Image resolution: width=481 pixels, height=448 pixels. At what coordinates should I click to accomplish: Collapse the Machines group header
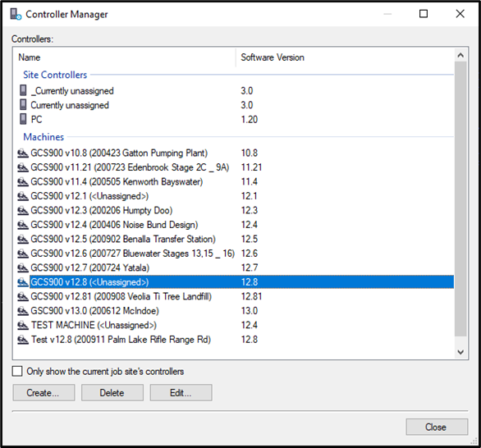click(44, 137)
